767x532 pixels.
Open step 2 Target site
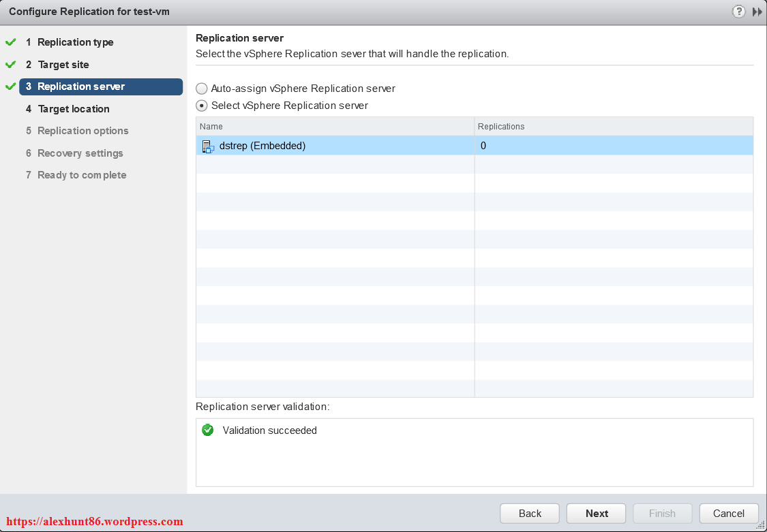point(63,65)
